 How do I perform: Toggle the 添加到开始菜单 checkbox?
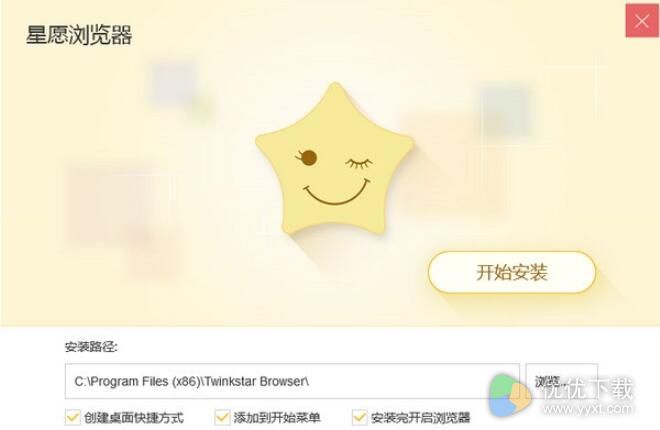pyautogui.click(x=222, y=417)
